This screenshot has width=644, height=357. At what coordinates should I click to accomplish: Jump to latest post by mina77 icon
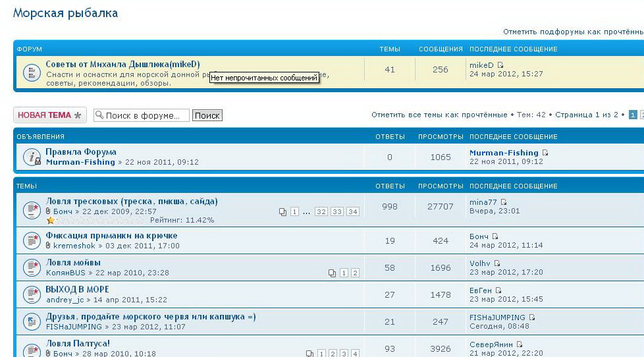(x=504, y=202)
